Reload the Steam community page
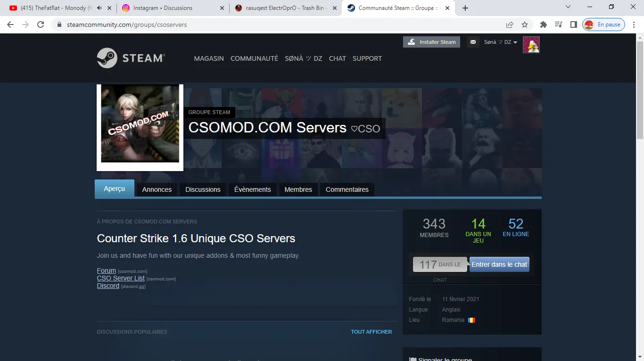Image resolution: width=644 pixels, height=361 pixels. click(41, 25)
